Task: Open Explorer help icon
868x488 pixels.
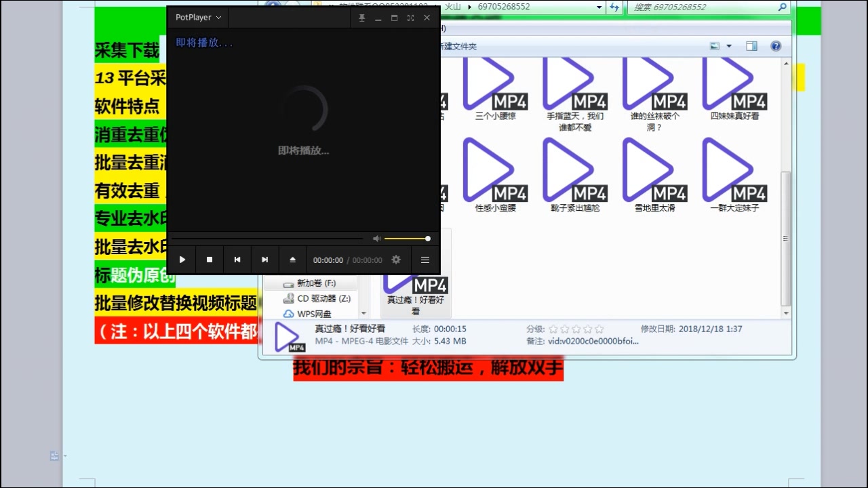Action: pos(776,46)
